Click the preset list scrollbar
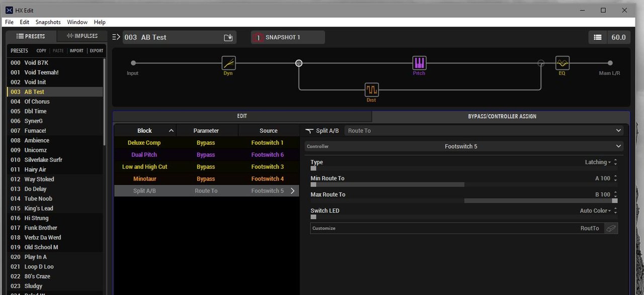Viewport: 644px width, 295px height. point(105,102)
